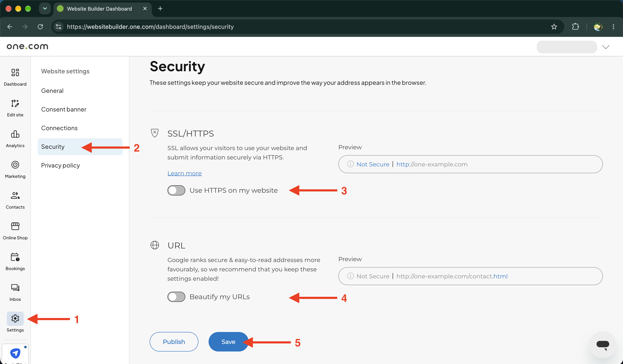Open the browser profile avatar

(598, 27)
